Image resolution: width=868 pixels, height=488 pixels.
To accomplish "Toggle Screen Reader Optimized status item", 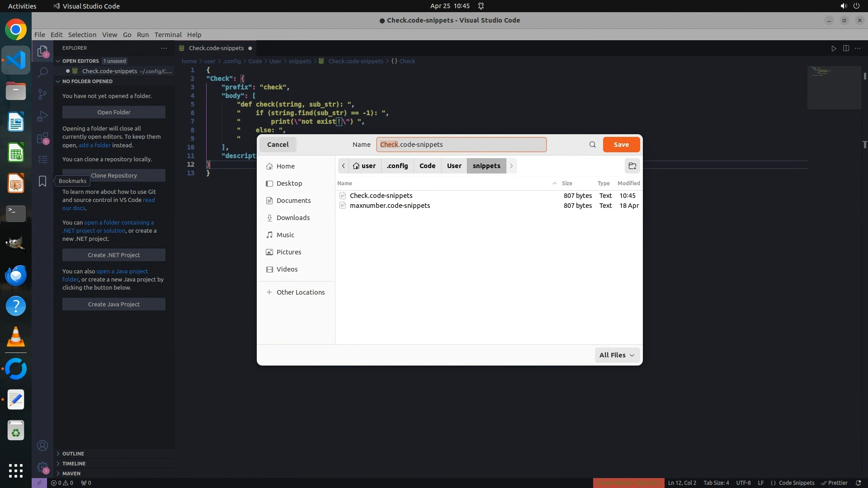I will pos(628,483).
